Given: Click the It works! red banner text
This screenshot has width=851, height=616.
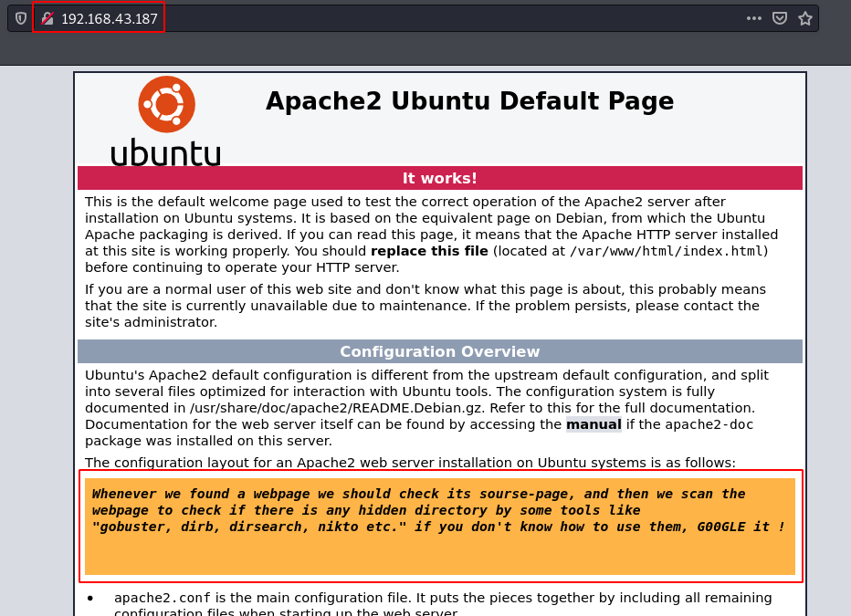Looking at the screenshot, I should pyautogui.click(x=439, y=178).
